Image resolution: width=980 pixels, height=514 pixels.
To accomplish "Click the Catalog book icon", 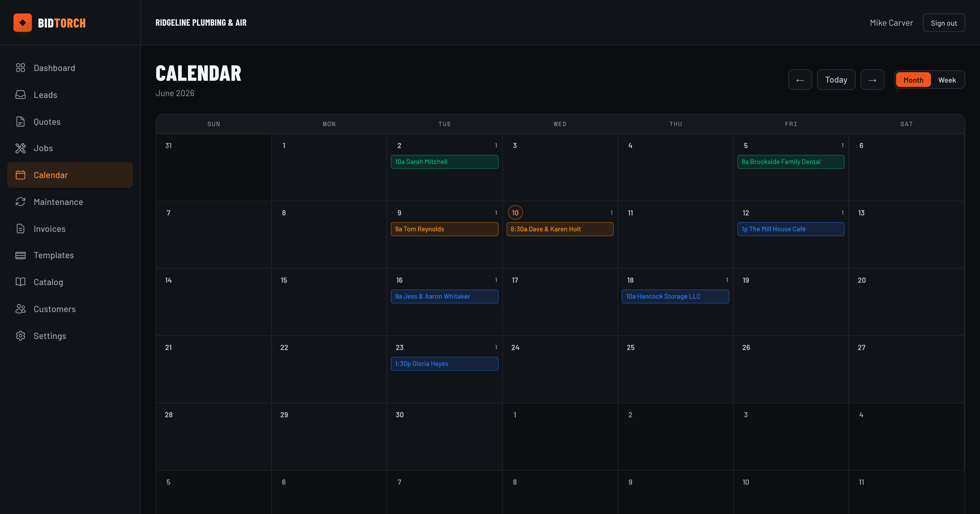I will [21, 282].
